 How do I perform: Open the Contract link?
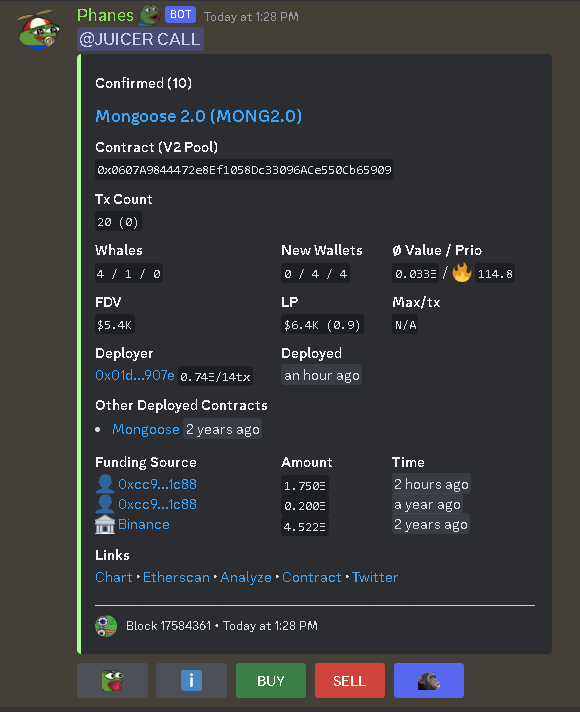point(312,577)
